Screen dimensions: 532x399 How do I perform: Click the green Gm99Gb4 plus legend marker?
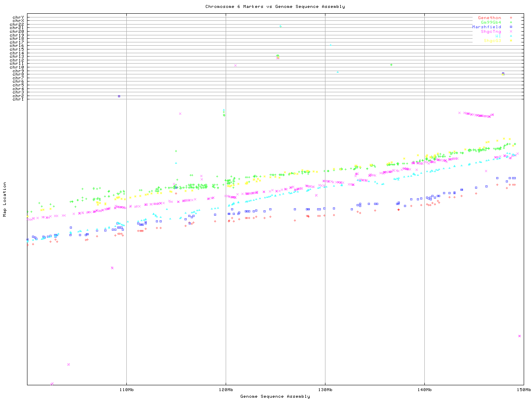[511, 22]
